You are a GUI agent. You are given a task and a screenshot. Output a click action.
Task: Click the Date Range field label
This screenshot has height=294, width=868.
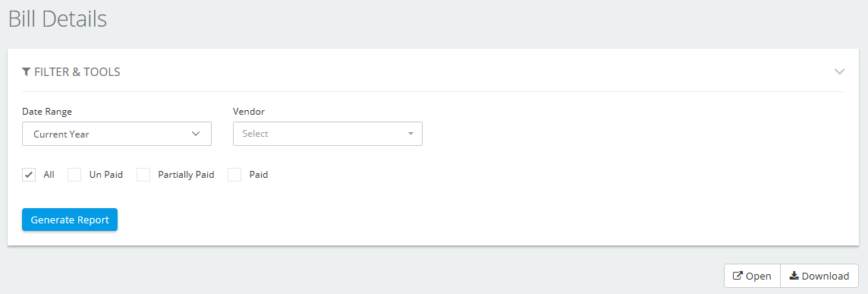point(47,112)
